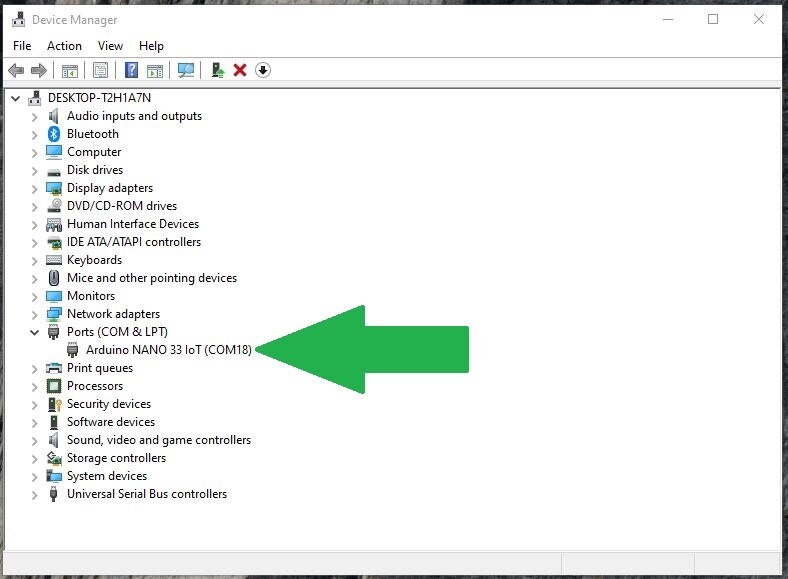Select the Security devices label
Image resolution: width=788 pixels, height=579 pixels.
pyautogui.click(x=109, y=404)
